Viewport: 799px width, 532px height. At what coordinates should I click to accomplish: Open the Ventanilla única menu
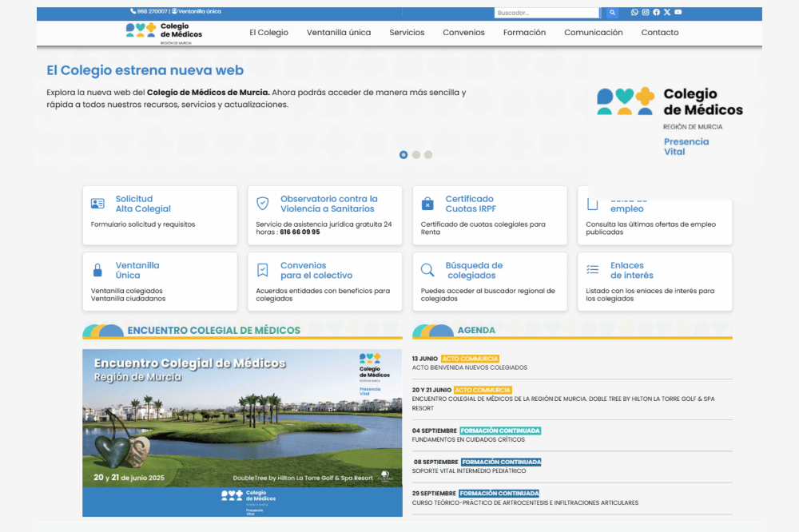(339, 33)
